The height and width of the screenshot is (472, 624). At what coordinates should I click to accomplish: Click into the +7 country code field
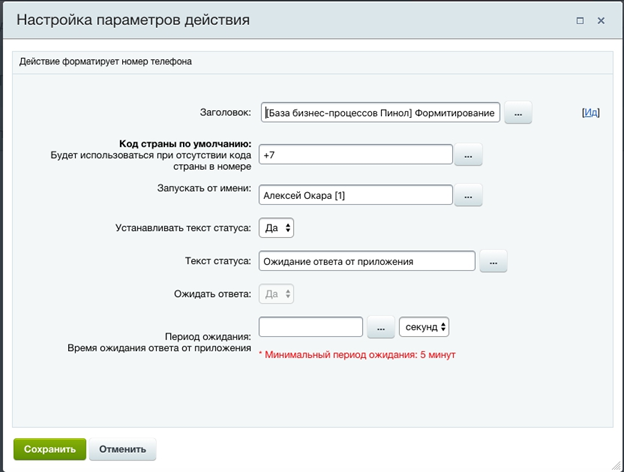[355, 155]
